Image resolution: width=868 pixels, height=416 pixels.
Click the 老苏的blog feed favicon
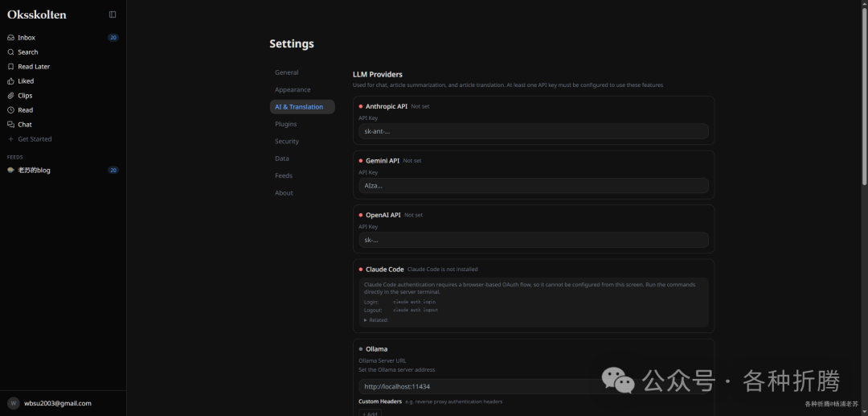tap(10, 171)
